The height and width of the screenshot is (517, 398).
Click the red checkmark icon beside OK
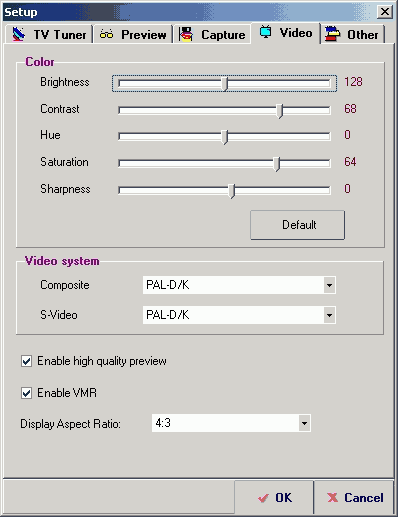[263, 498]
